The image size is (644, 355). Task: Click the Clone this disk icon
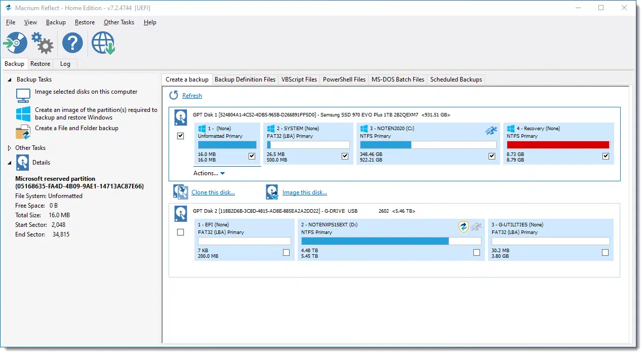tap(181, 192)
